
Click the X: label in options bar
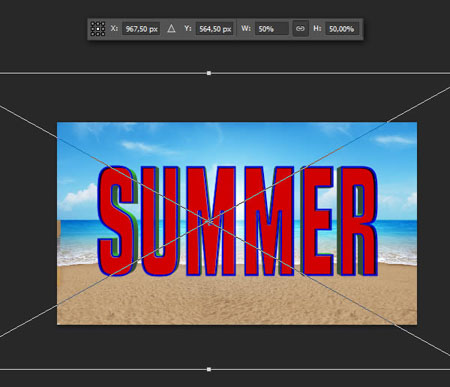114,29
